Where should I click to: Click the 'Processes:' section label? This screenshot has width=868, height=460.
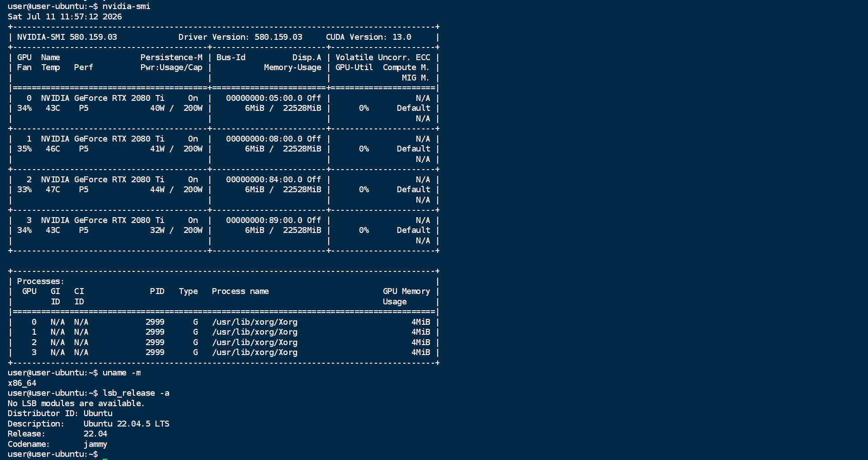tap(41, 281)
